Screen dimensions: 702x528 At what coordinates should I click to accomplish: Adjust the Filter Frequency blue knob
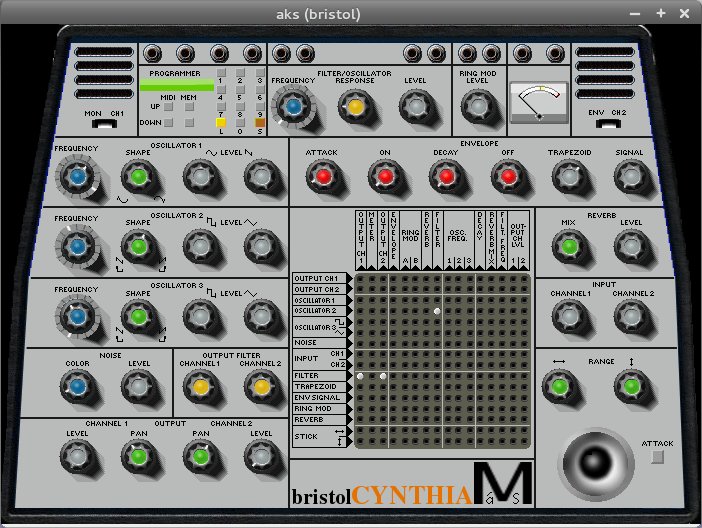coord(293,107)
